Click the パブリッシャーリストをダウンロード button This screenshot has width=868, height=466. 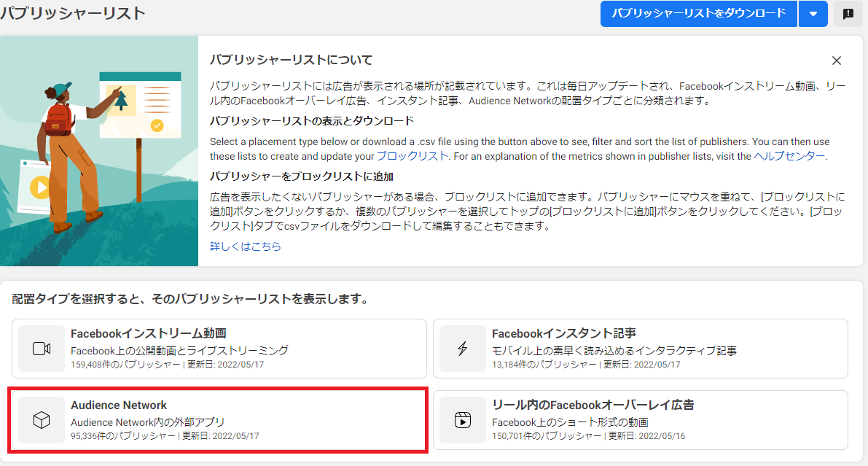tap(698, 13)
